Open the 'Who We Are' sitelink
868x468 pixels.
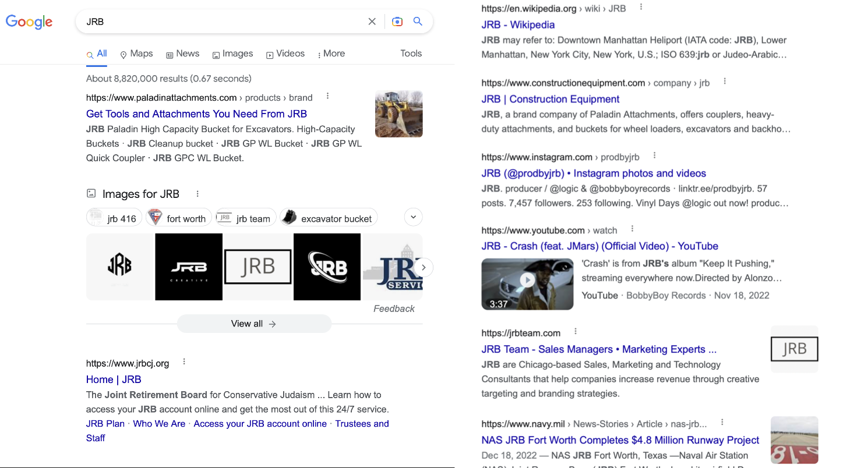(159, 424)
